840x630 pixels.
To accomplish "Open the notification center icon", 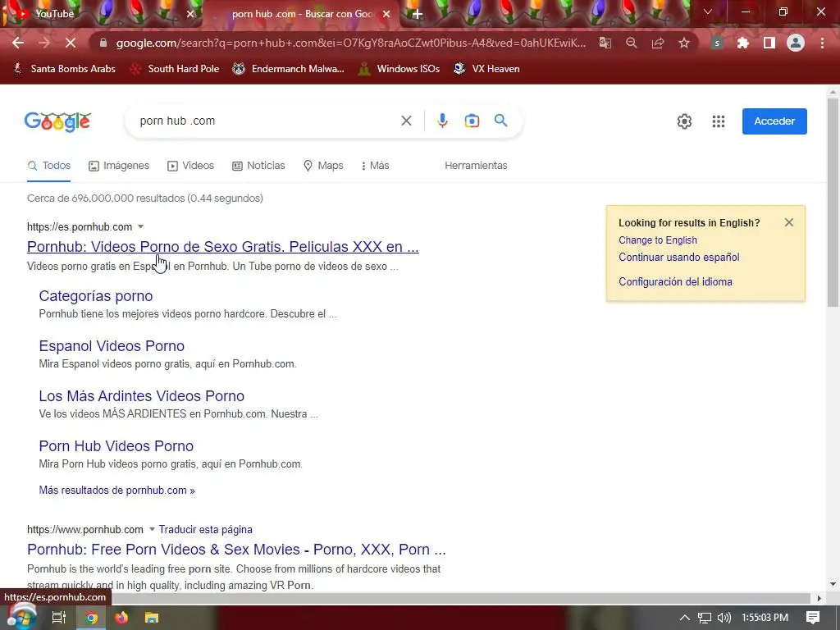I will (x=813, y=618).
